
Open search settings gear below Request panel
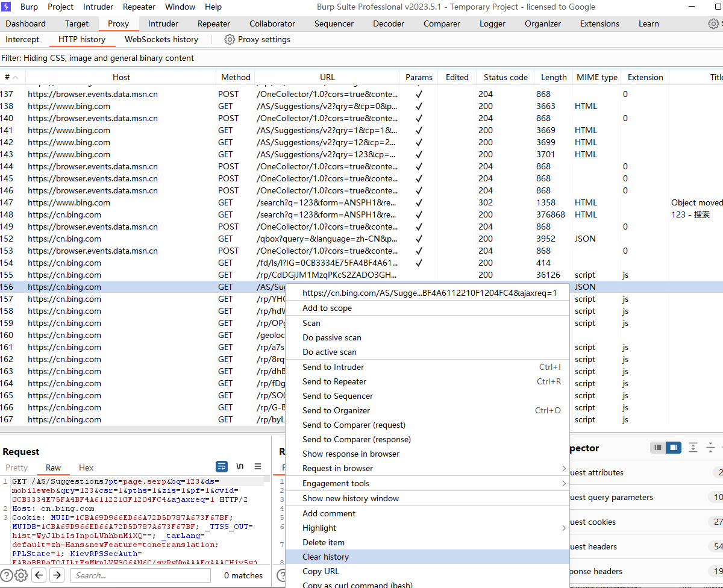[x=21, y=575]
